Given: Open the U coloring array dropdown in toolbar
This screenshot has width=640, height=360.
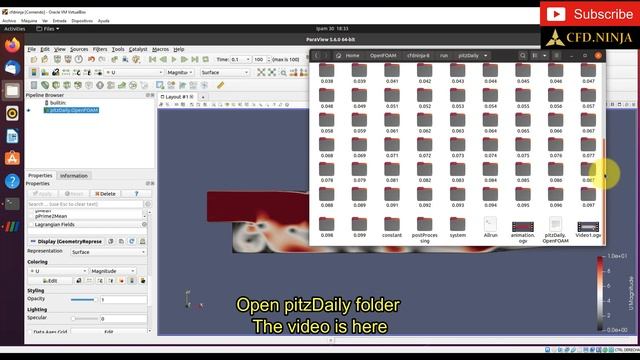Looking at the screenshot, I should [x=133, y=73].
